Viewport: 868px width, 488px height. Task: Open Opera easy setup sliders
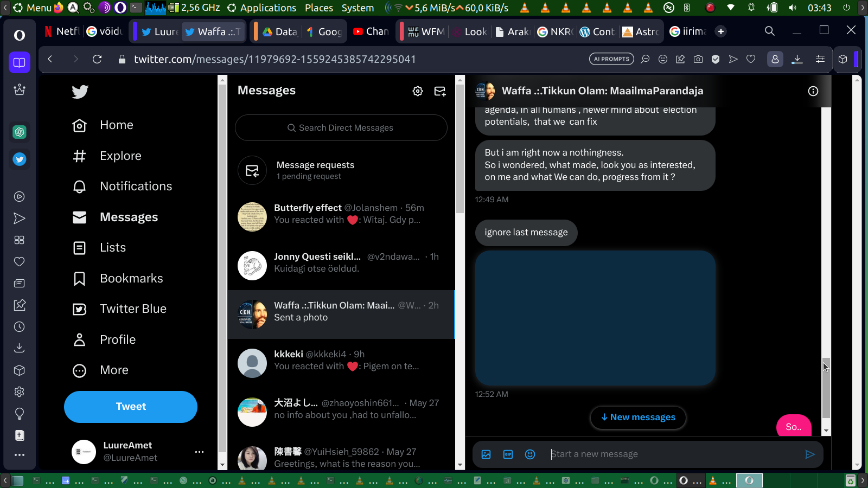[820, 59]
